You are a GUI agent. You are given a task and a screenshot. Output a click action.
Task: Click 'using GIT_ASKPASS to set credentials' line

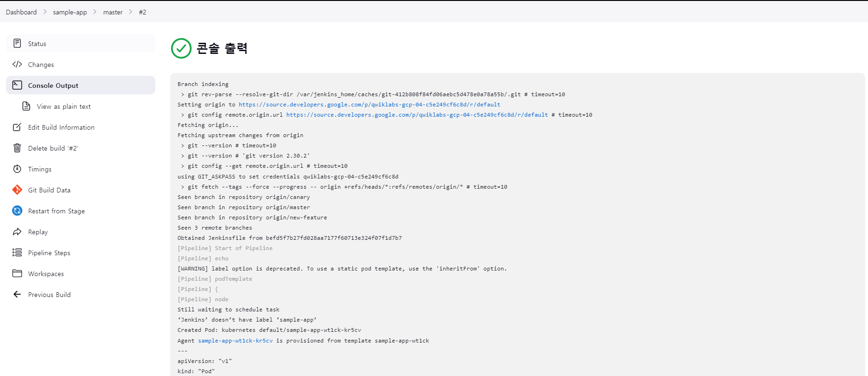(288, 177)
